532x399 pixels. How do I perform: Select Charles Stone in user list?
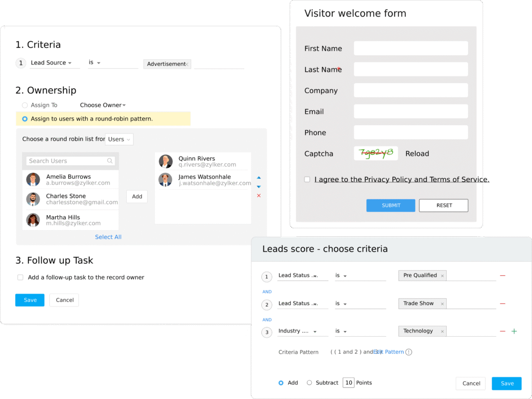click(71, 199)
